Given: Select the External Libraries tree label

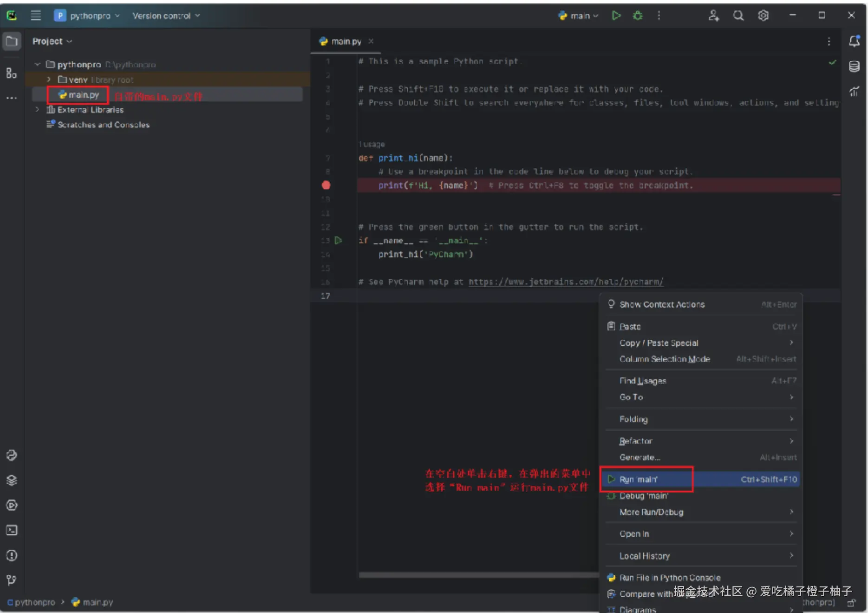Looking at the screenshot, I should [91, 110].
